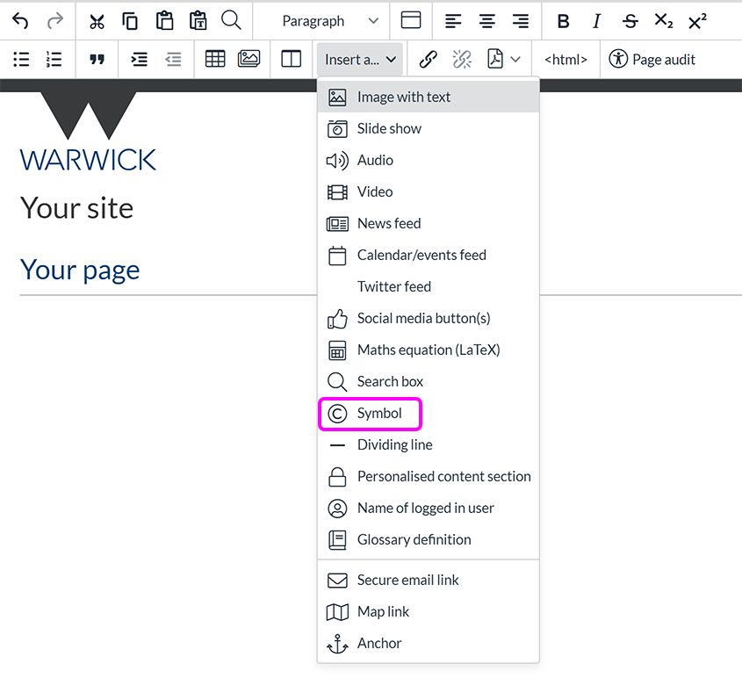This screenshot has width=742, height=700.
Task: Toggle bold formatting
Action: (564, 21)
